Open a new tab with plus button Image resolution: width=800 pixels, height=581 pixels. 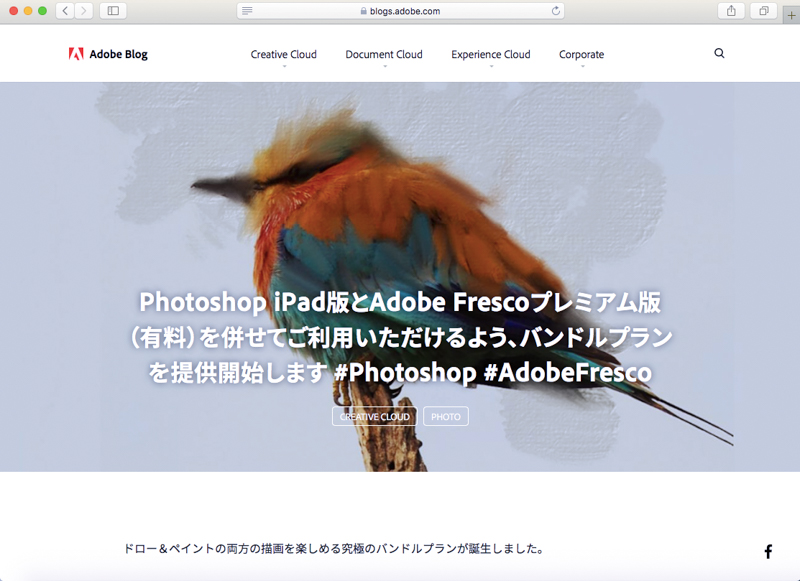791,15
